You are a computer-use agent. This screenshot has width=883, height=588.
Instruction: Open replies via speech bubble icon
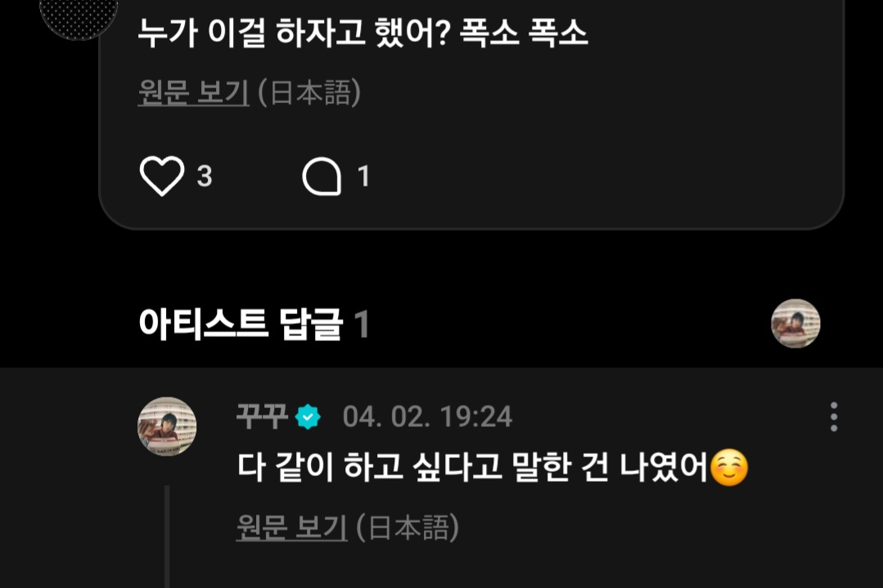point(322,176)
